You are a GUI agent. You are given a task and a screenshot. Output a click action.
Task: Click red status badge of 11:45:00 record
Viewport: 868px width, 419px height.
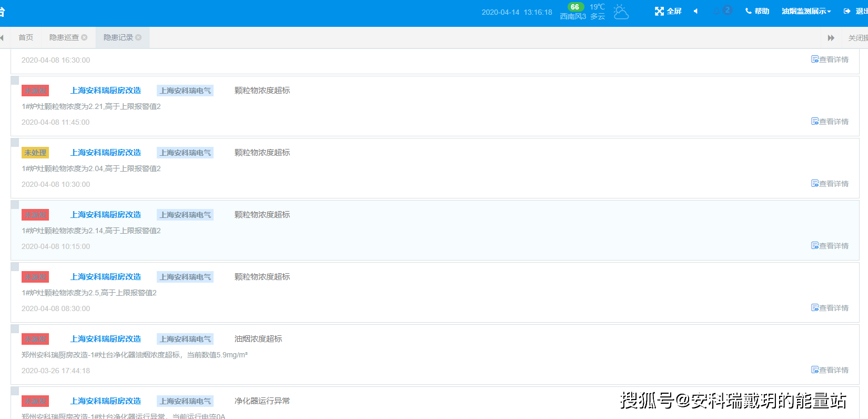(35, 91)
